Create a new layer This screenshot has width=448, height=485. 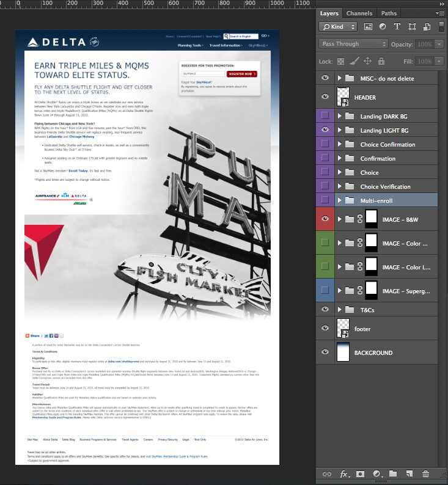(x=409, y=473)
